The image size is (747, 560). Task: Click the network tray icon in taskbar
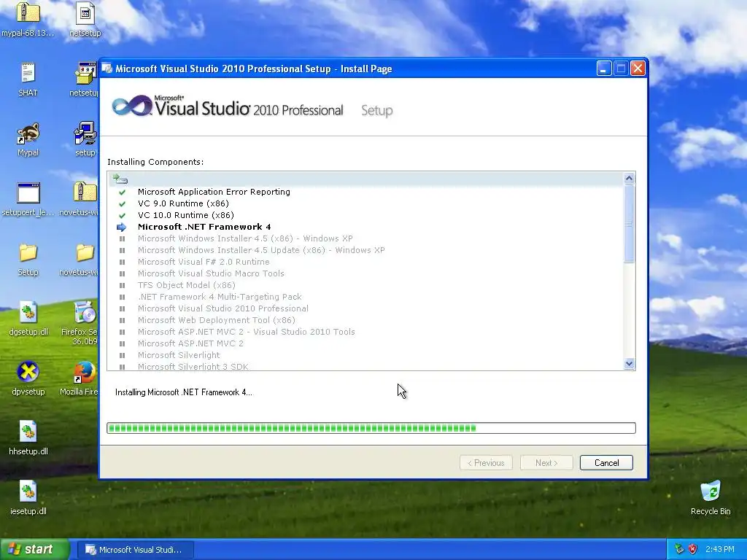pyautogui.click(x=679, y=549)
